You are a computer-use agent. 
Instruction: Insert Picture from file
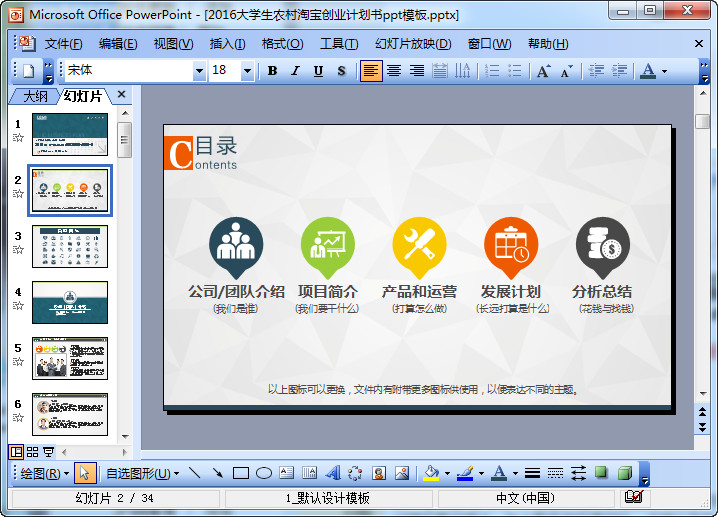(402, 473)
